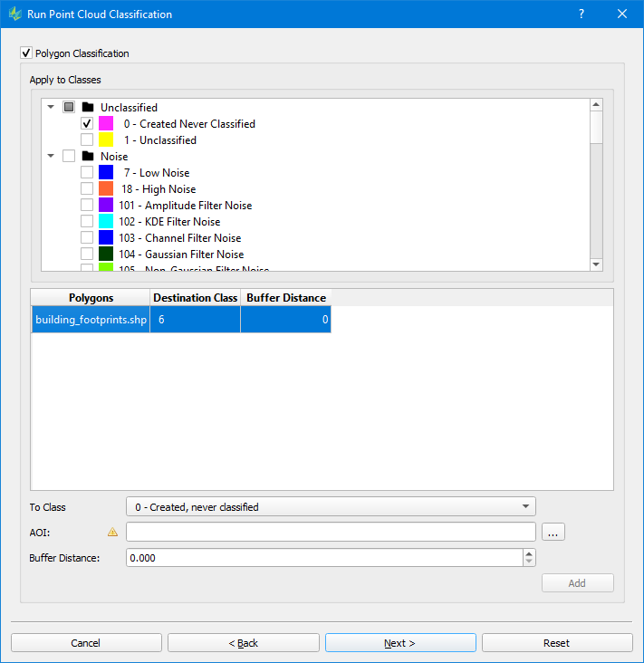Click the Destination Class column header
This screenshot has height=663, width=644.
pos(195,298)
